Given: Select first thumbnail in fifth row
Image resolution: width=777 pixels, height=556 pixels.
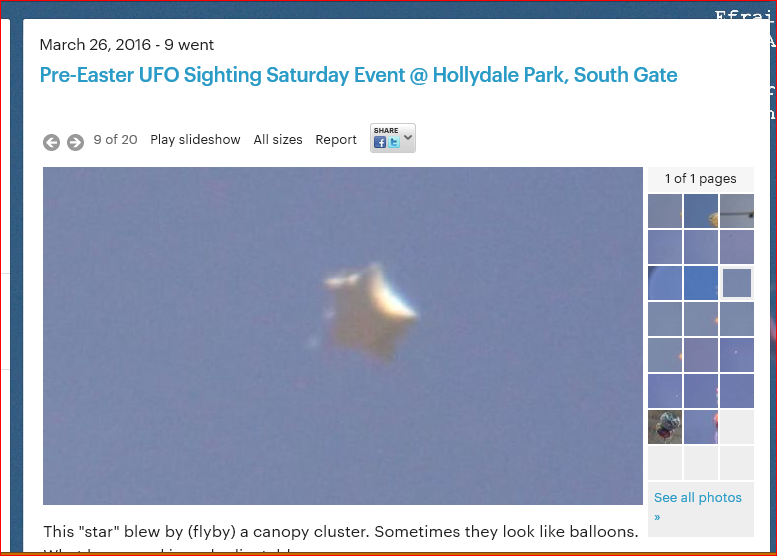Looking at the screenshot, I should click(665, 355).
